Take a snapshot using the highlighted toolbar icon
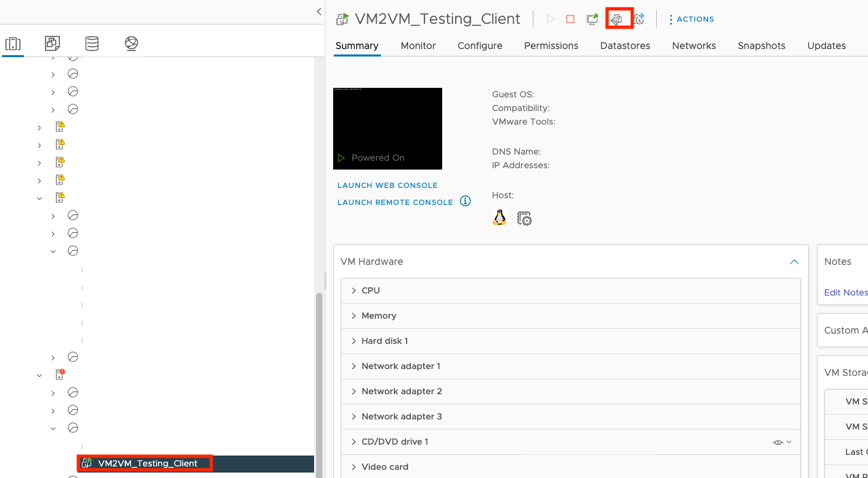 pos(618,18)
